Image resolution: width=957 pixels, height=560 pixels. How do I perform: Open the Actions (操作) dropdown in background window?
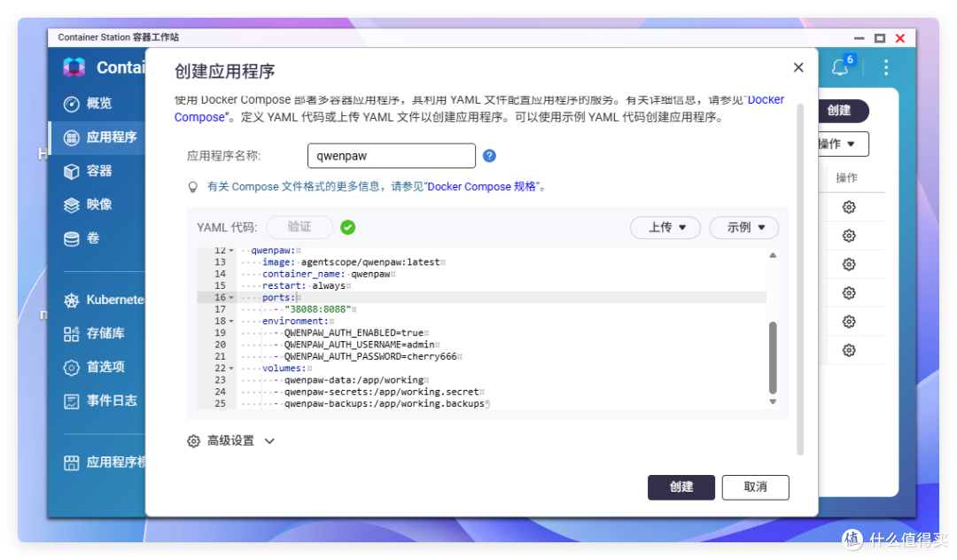click(x=843, y=144)
